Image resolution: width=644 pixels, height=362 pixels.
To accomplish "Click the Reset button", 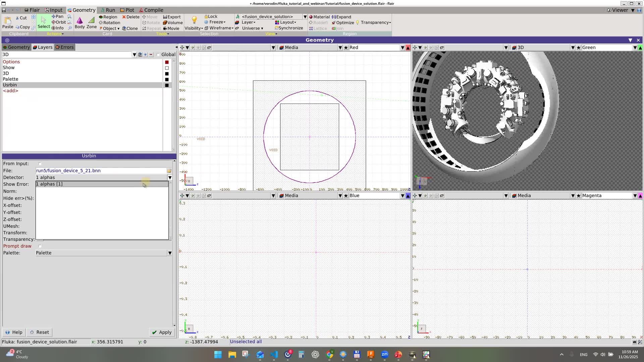I will click(x=40, y=333).
